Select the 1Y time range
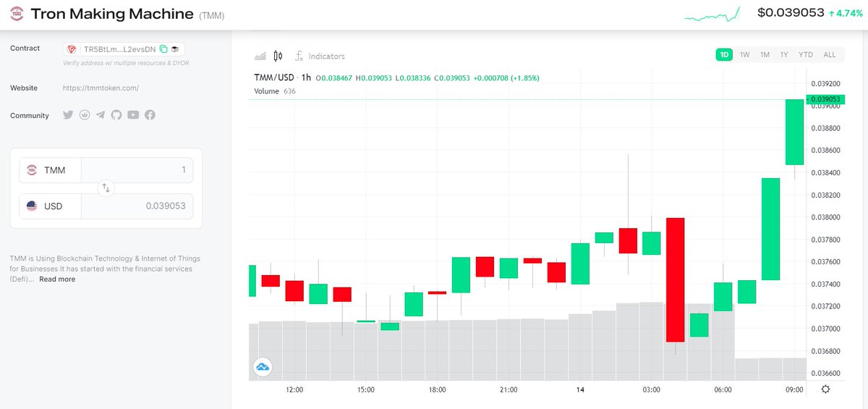 (783, 54)
